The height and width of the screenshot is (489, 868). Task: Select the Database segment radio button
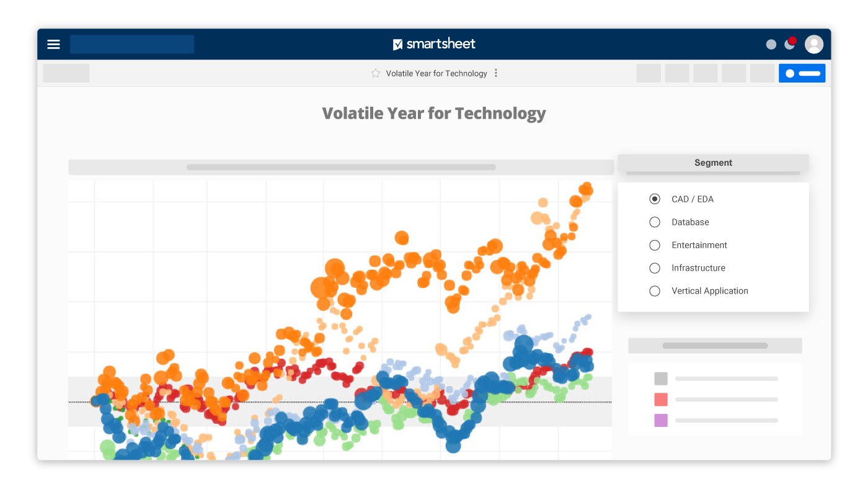click(655, 222)
